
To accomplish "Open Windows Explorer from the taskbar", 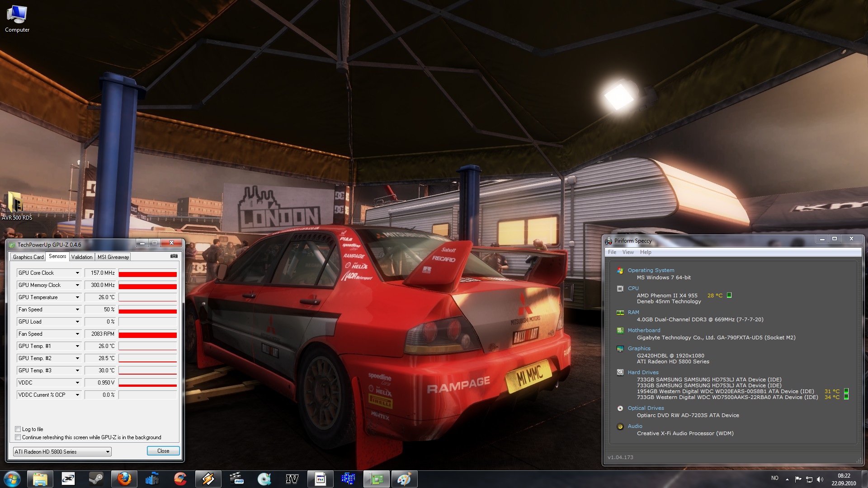I will coord(40,479).
